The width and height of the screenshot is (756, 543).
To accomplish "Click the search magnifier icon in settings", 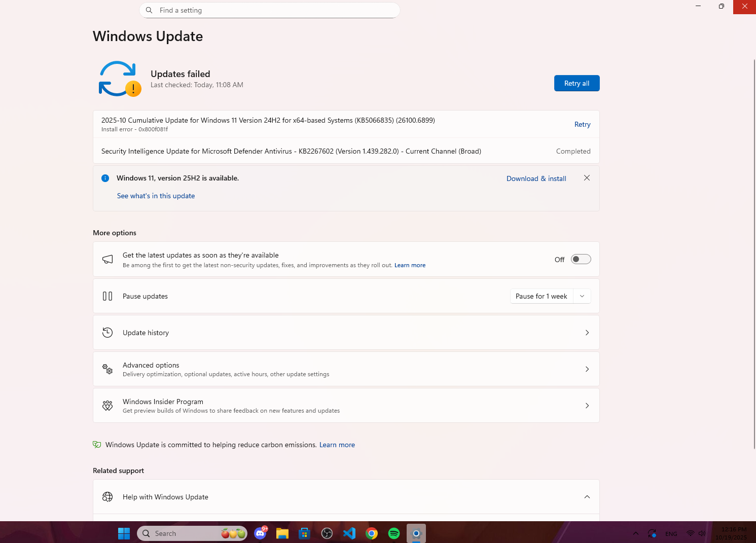I will click(149, 10).
